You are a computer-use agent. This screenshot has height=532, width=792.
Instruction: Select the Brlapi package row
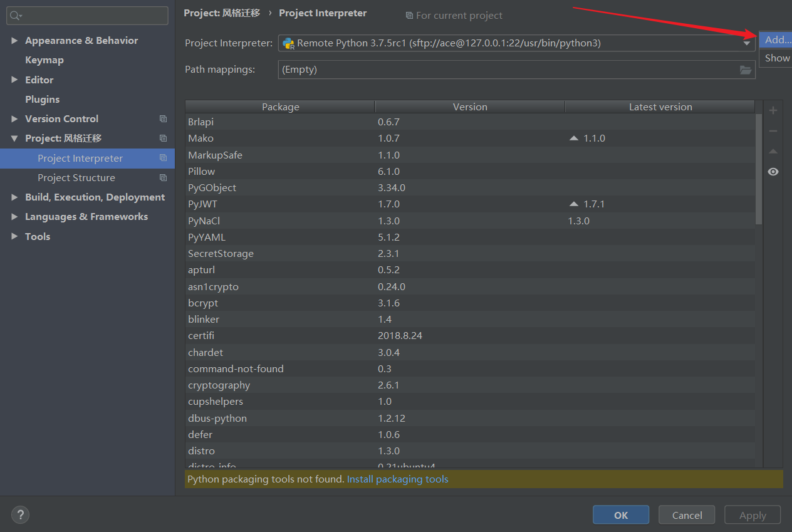[470, 122]
